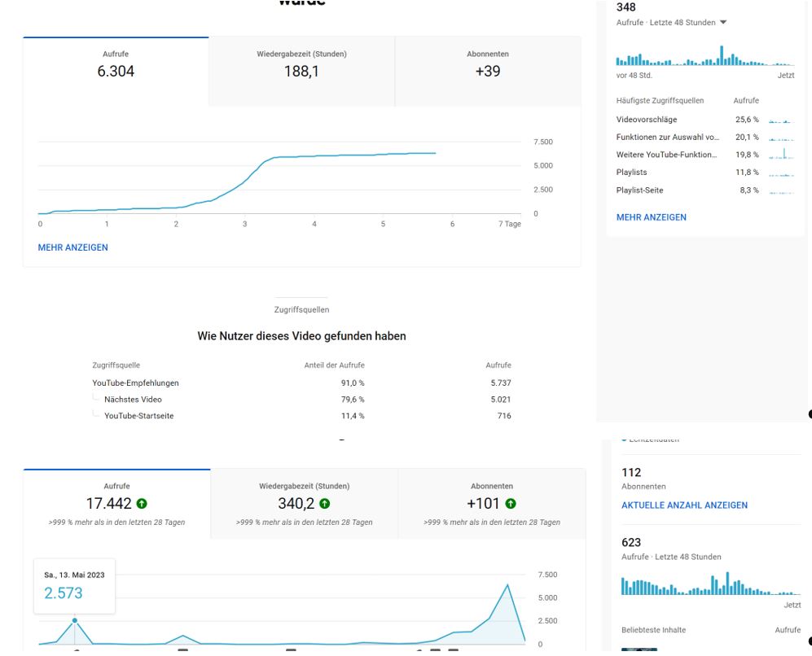The height and width of the screenshot is (656, 812).
Task: Click MEHR ANZEIGEN under the traffic sources list
Action: (x=651, y=217)
